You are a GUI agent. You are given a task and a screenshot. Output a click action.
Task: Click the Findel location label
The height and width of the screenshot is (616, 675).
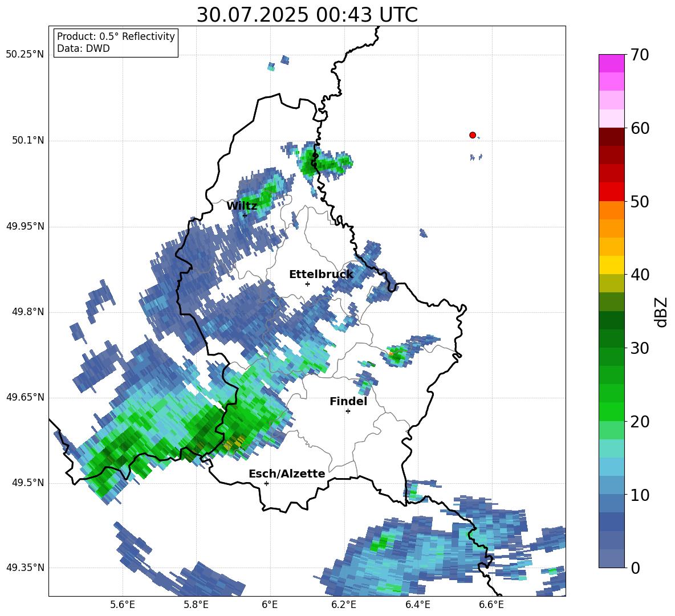point(348,401)
